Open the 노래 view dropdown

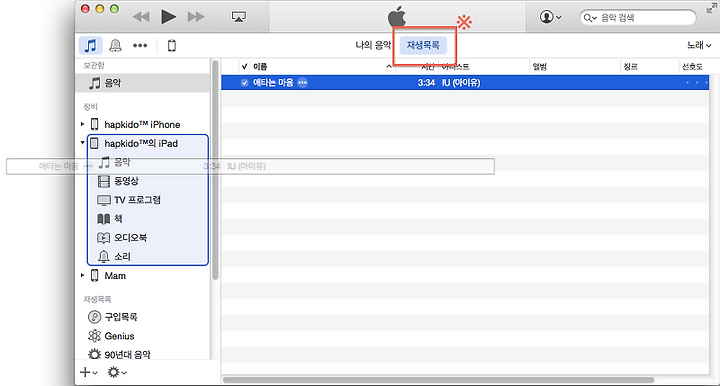click(699, 45)
